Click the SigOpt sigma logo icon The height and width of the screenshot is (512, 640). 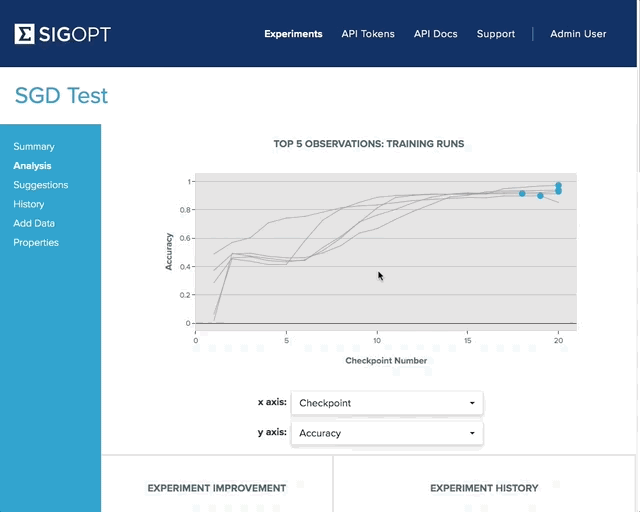pyautogui.click(x=24, y=33)
